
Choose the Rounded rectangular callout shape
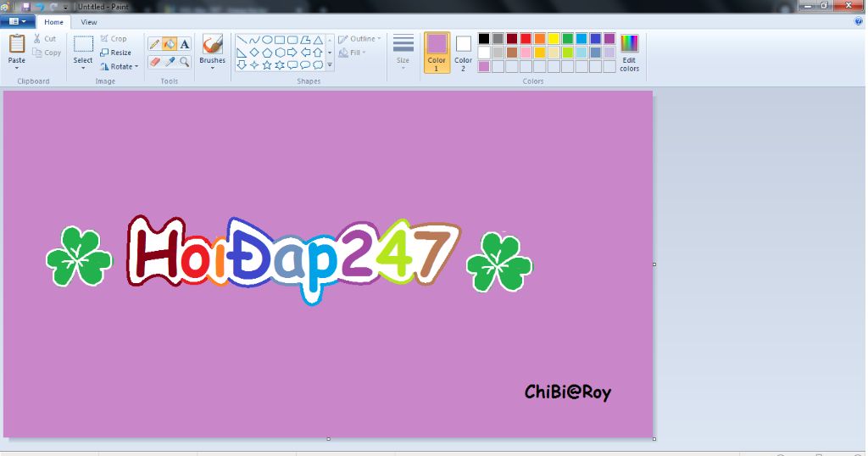tap(292, 64)
